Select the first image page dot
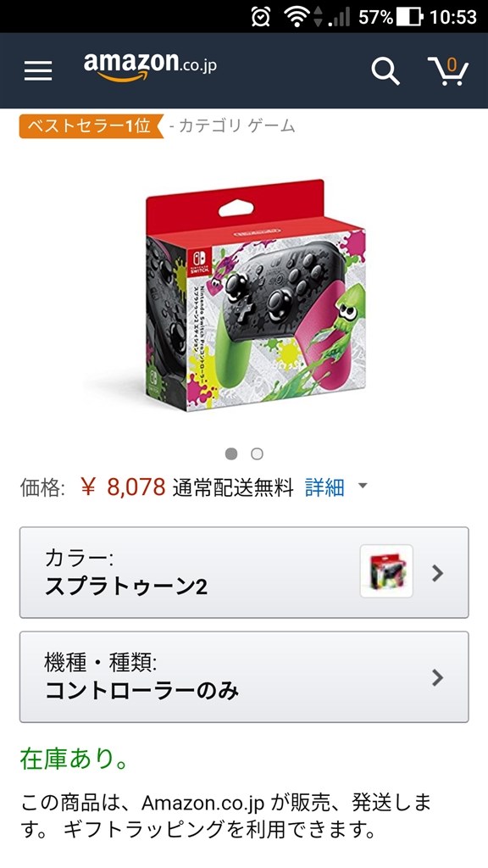 pyautogui.click(x=231, y=454)
